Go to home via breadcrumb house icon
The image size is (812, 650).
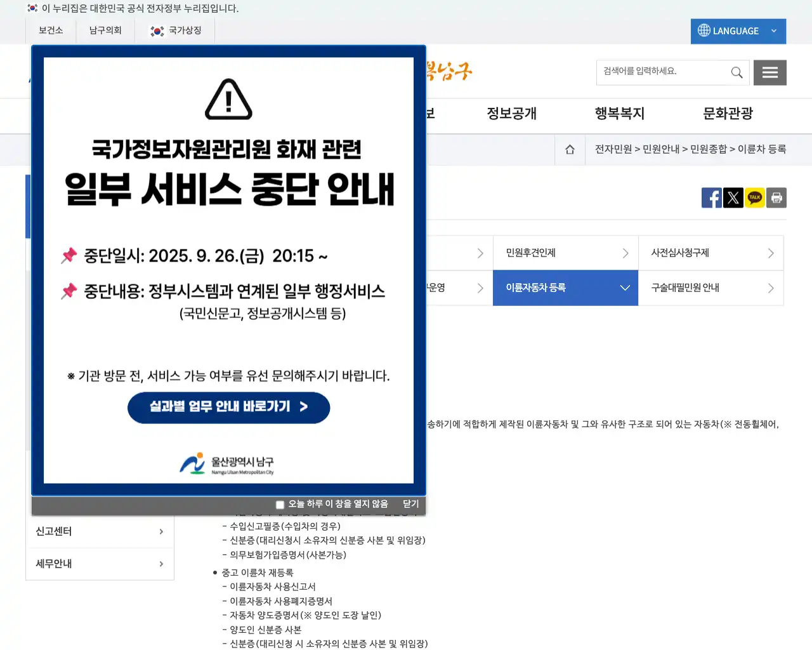570,149
